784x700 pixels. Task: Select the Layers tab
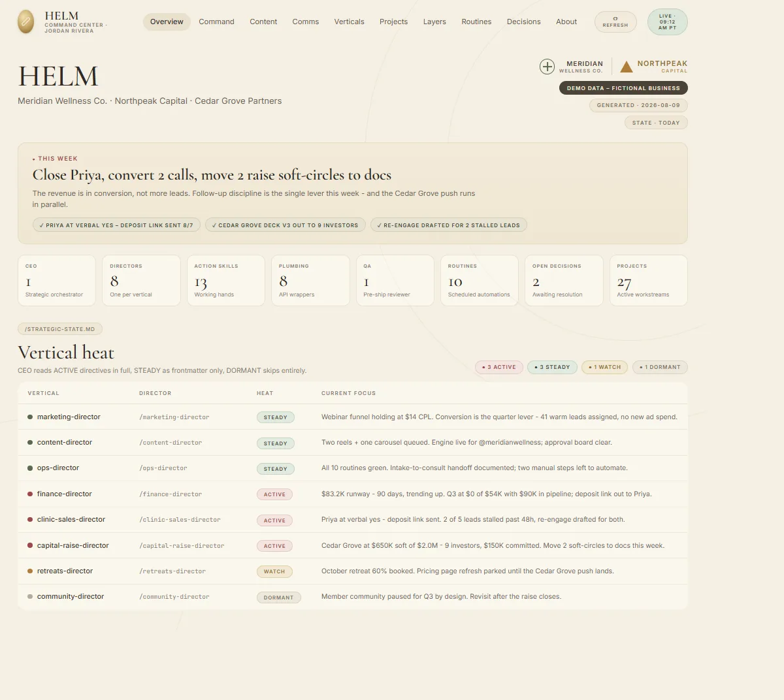(434, 22)
